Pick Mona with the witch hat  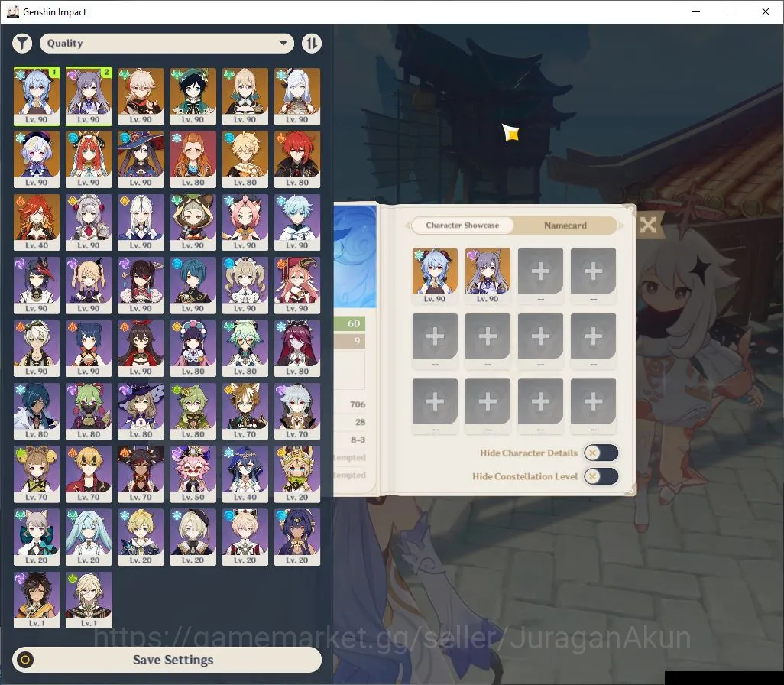141,160
